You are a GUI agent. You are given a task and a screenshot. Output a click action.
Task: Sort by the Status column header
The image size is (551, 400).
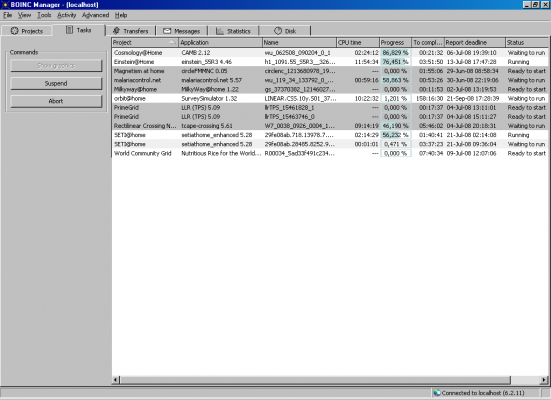pos(526,42)
